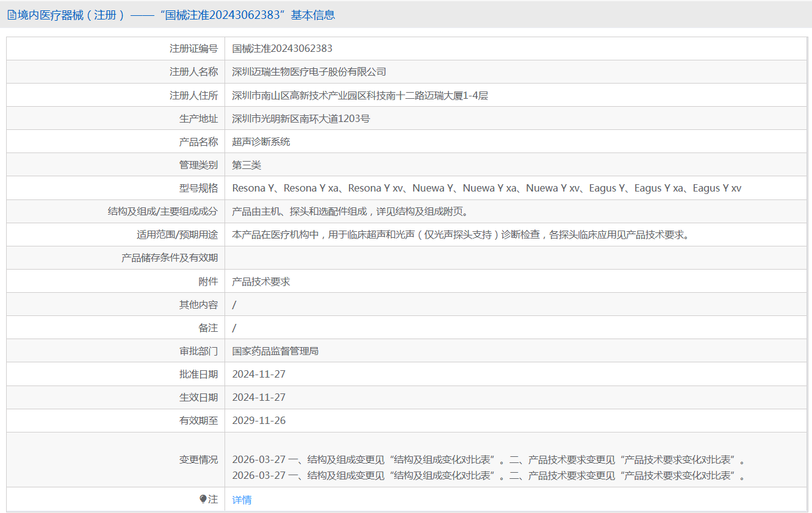The height and width of the screenshot is (513, 812).
Task: Select the 产品储存条件及有效期 label
Action: tap(170, 257)
